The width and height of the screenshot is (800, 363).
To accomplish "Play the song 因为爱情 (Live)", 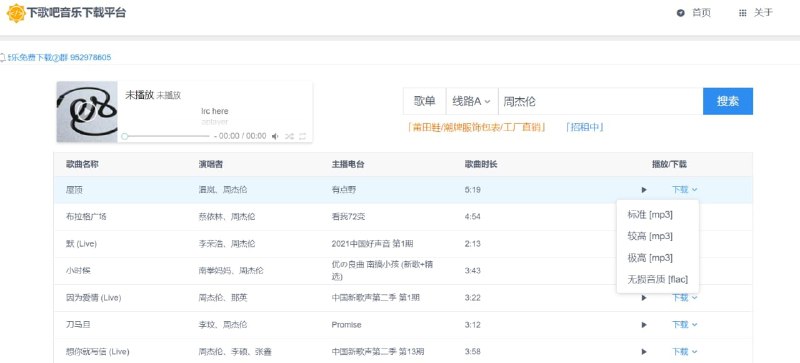I will [644, 298].
